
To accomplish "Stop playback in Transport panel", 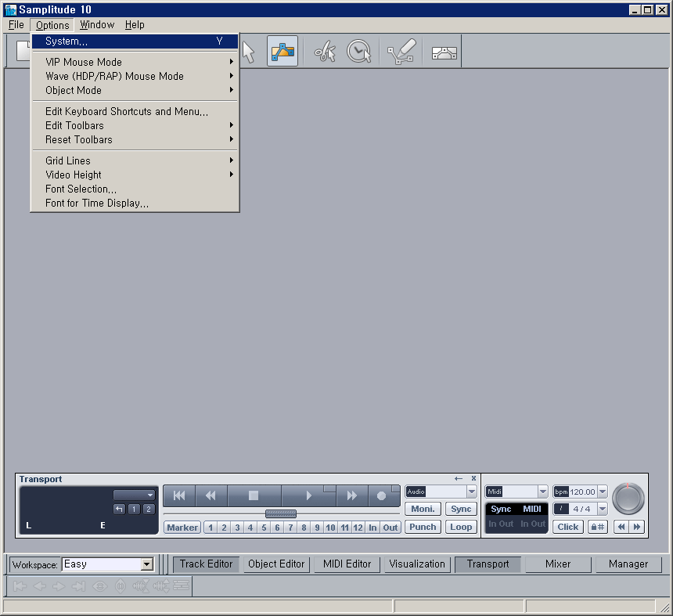I will [254, 495].
